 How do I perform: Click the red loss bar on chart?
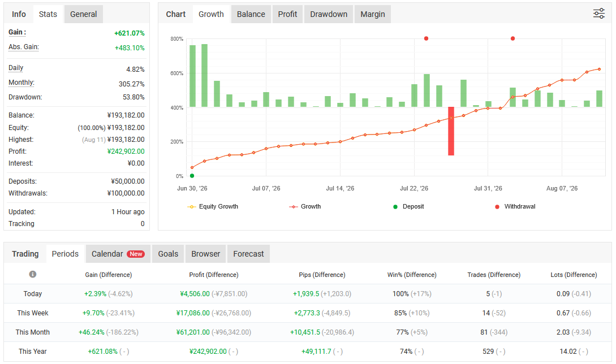[451, 131]
